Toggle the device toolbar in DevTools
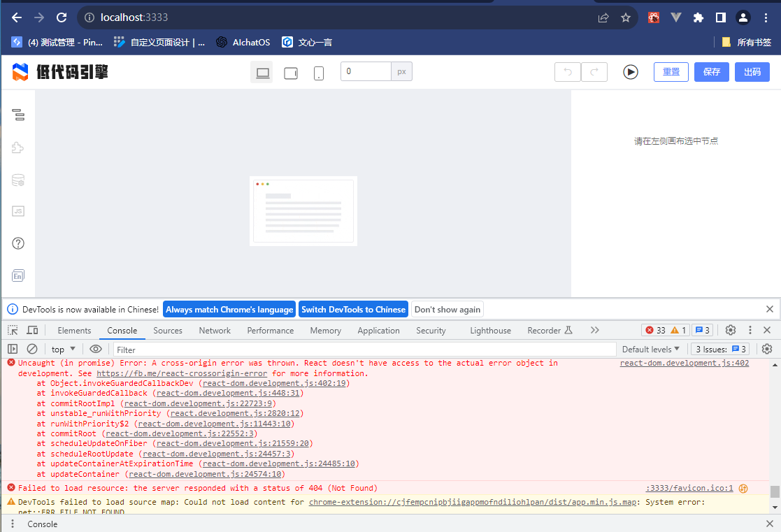The height and width of the screenshot is (532, 781). [32, 330]
